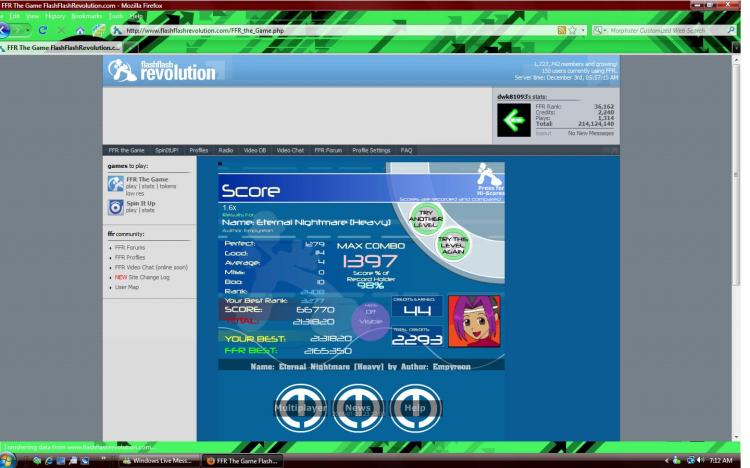Open the Bookmarks menu
The width and height of the screenshot is (750, 468).
point(87,16)
